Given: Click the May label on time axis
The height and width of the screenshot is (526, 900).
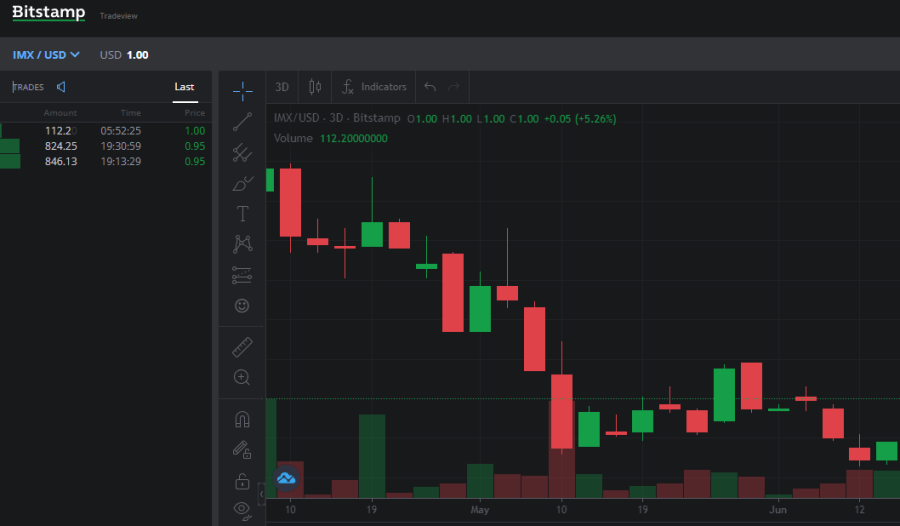Looking at the screenshot, I should point(480,510).
